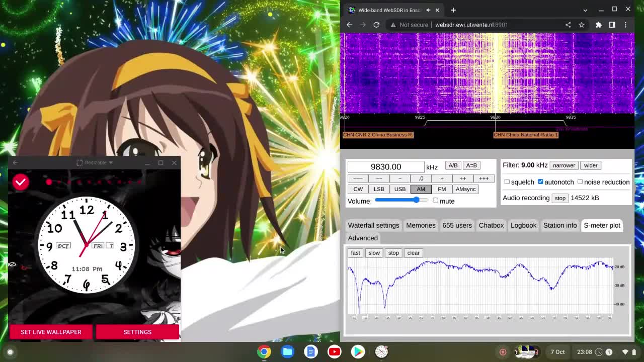This screenshot has width=644, height=362.
Task: Go back in the Chrome browser
Action: pos(350,25)
